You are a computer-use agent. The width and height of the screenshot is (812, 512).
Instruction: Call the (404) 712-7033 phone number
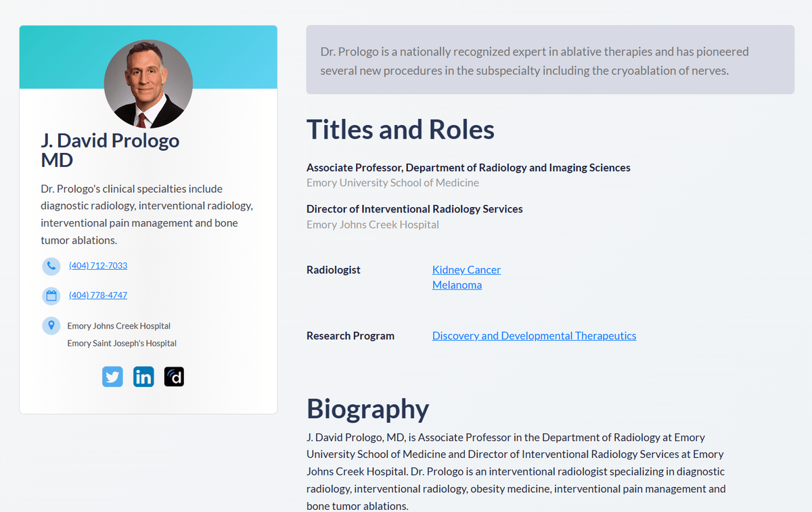(98, 266)
